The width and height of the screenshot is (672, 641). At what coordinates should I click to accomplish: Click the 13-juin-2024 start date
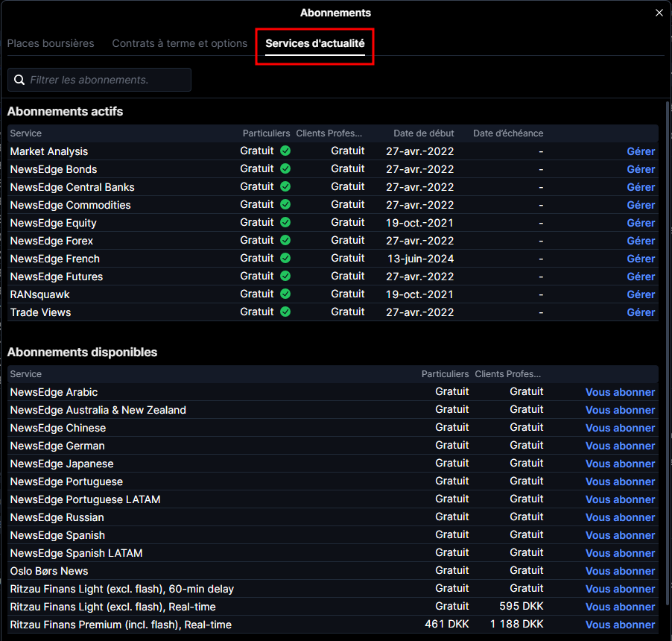click(420, 259)
